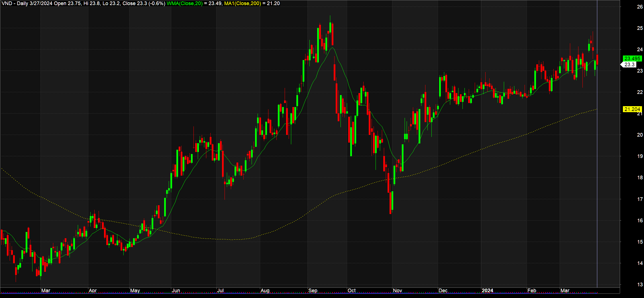Select the Sep label on the time axis
The height and width of the screenshot is (298, 644).
pos(313,291)
